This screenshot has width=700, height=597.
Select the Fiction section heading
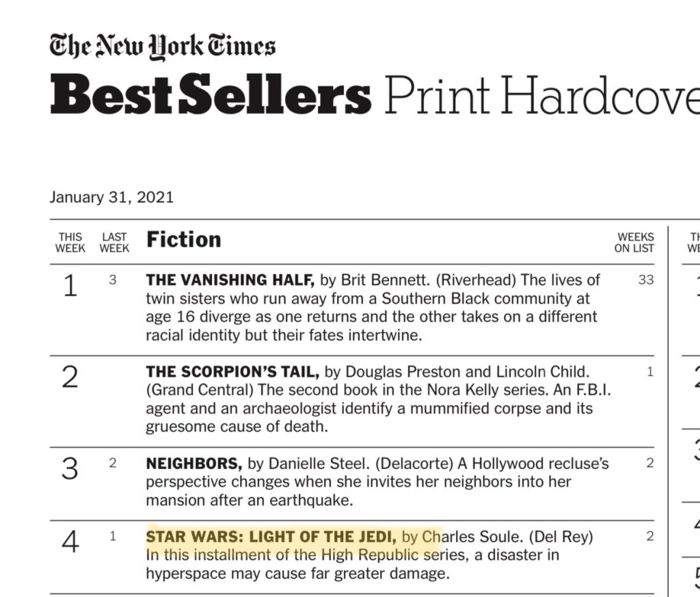184,239
